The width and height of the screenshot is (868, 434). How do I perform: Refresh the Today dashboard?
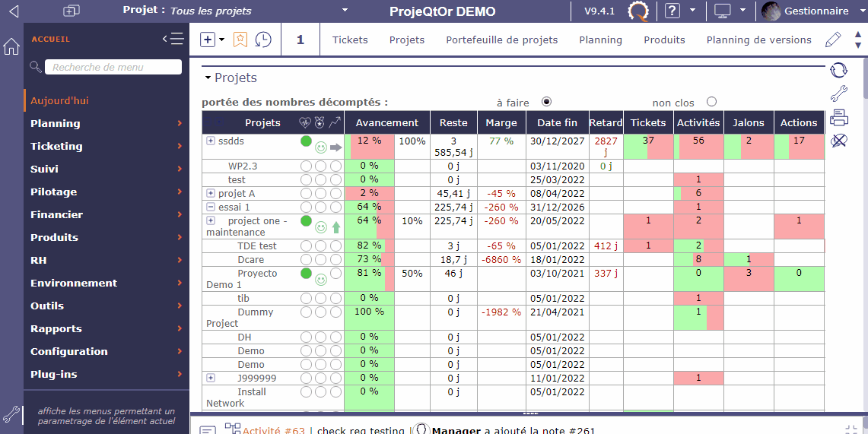coord(838,70)
